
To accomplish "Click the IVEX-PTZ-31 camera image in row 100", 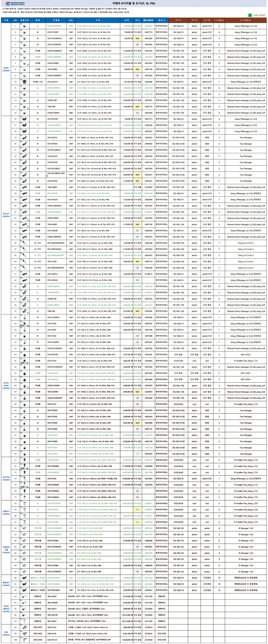I will (x=24, y=640).
